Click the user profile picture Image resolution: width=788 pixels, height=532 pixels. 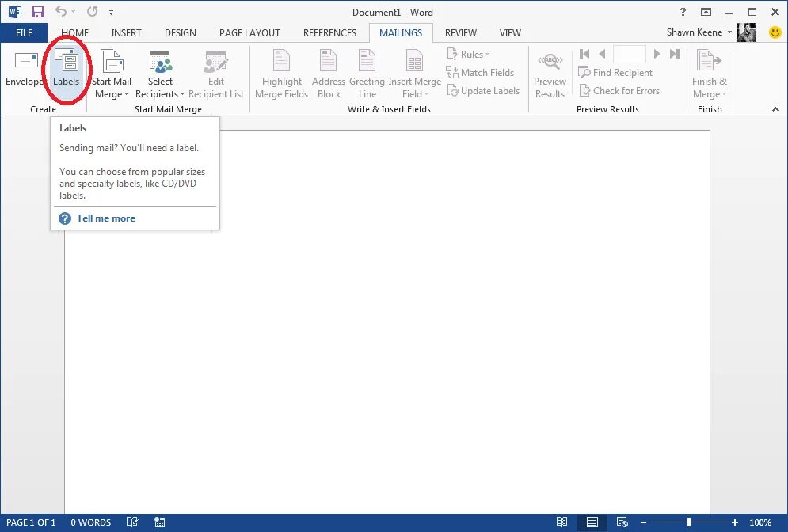(x=747, y=32)
